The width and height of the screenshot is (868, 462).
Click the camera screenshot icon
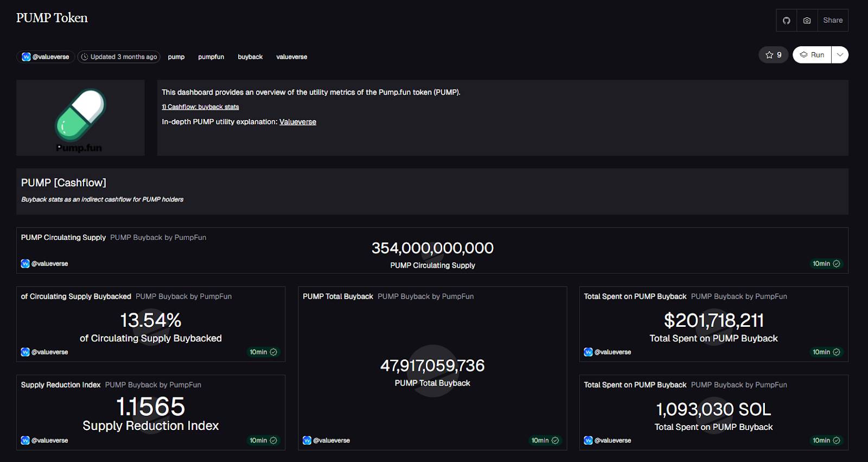[807, 21]
